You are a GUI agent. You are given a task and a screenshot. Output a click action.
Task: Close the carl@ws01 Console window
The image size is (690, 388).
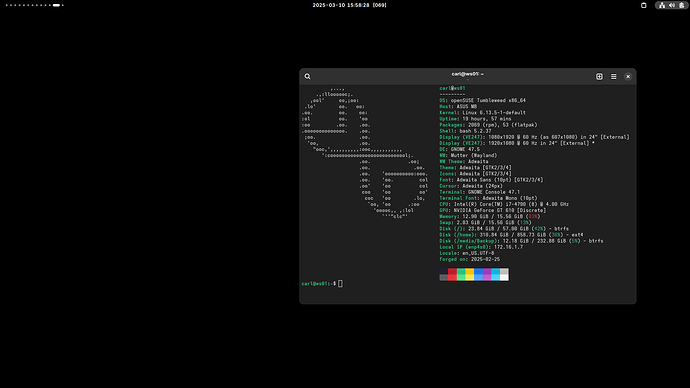628,77
